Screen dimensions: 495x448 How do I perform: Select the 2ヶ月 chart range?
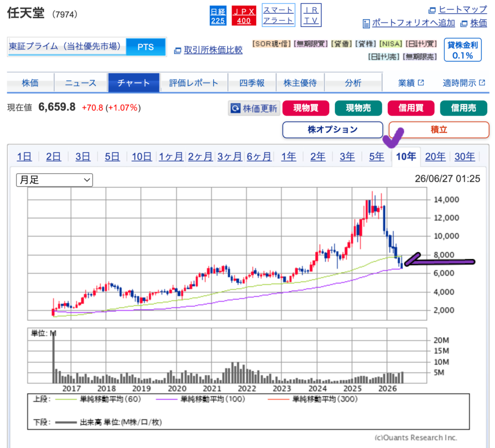(200, 156)
